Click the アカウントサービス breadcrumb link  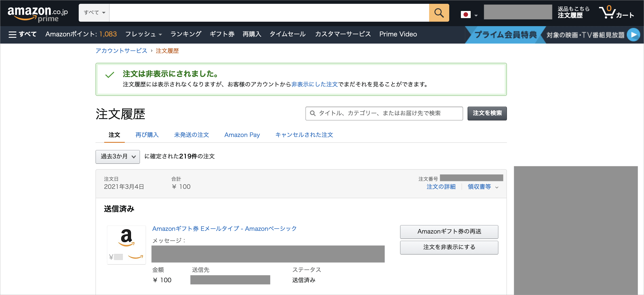coord(121,51)
